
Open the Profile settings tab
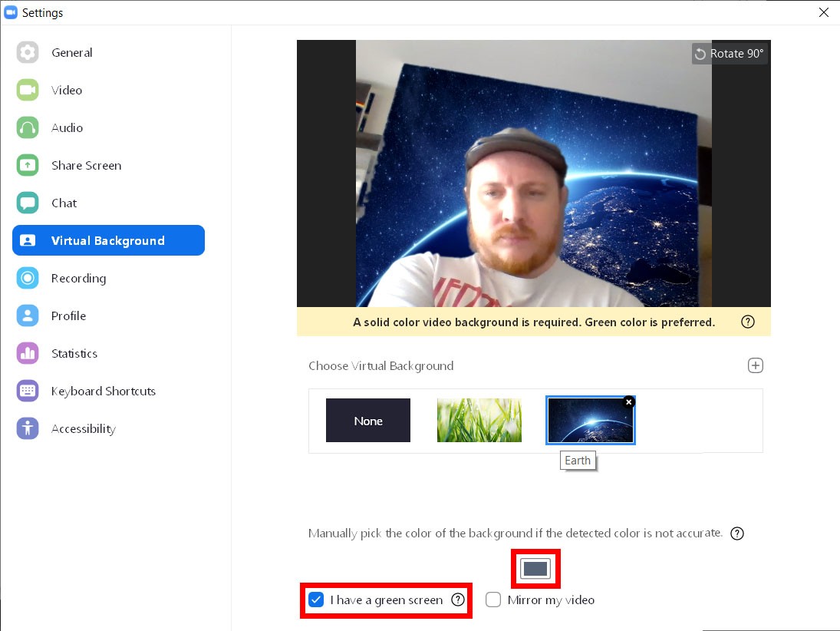click(x=68, y=315)
